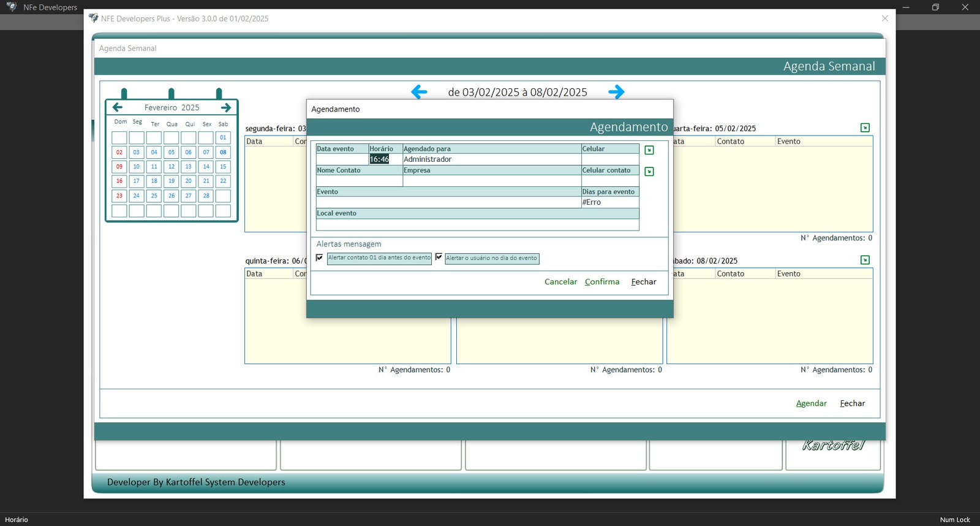Go to previous month in Fevereiro calendar

[118, 107]
